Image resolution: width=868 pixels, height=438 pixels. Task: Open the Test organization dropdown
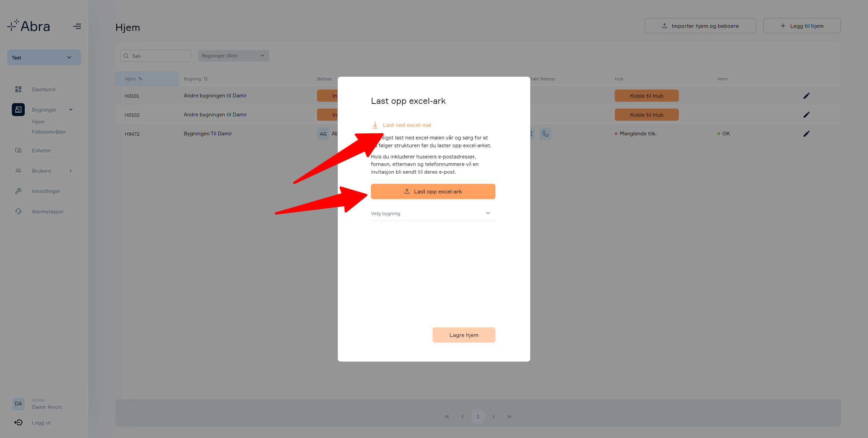coord(44,57)
